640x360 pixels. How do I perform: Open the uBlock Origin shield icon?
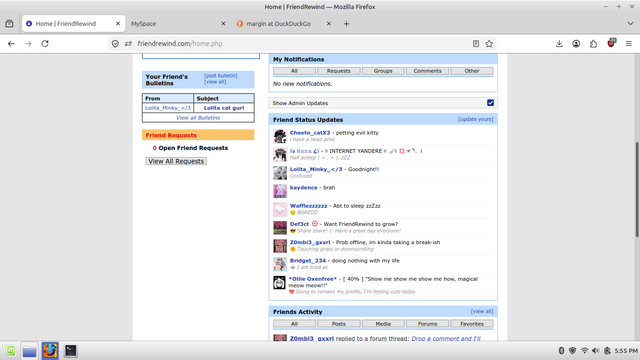[611, 43]
